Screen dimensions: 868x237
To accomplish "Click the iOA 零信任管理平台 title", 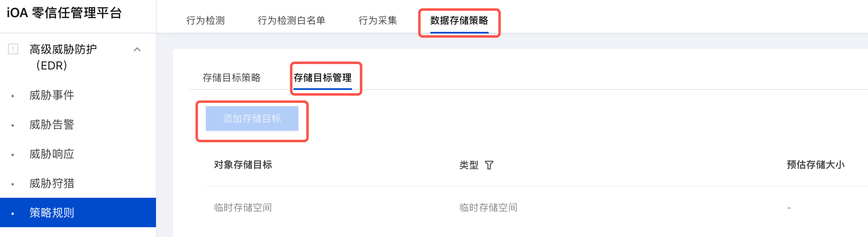I will click(64, 13).
